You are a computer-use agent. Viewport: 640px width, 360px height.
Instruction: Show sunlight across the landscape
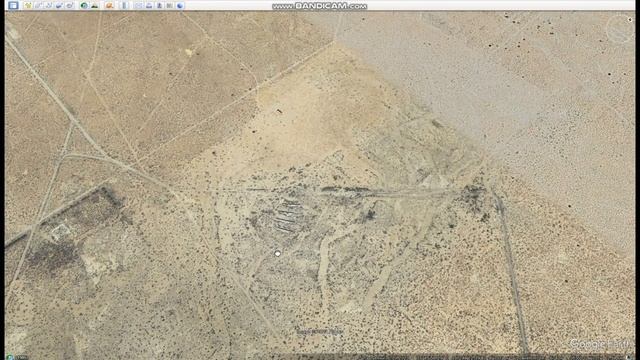click(95, 5)
